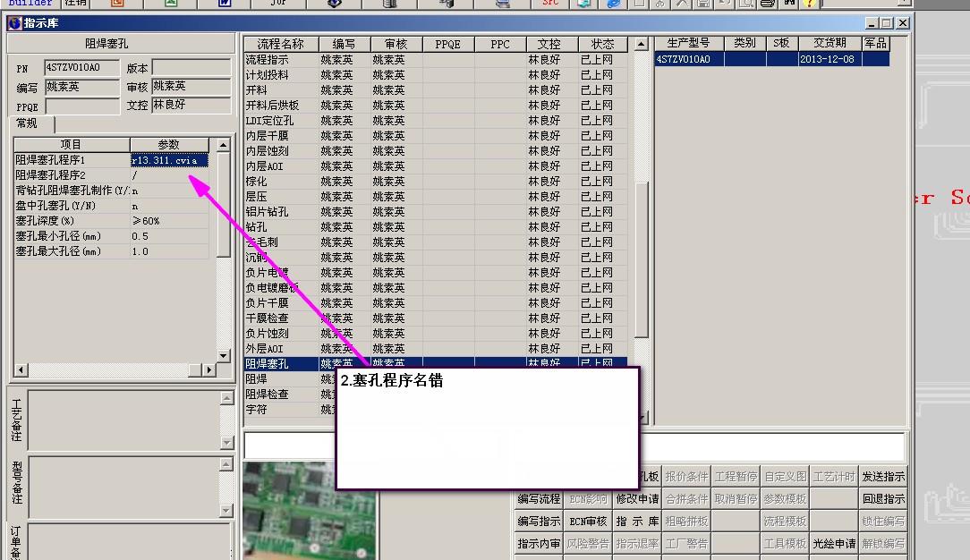Select the 内层AOI flow row
The height and width of the screenshot is (560, 970).
(x=436, y=166)
